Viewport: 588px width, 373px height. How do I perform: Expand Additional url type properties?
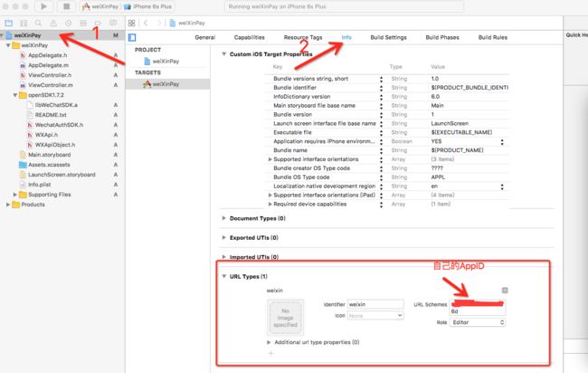(x=269, y=342)
